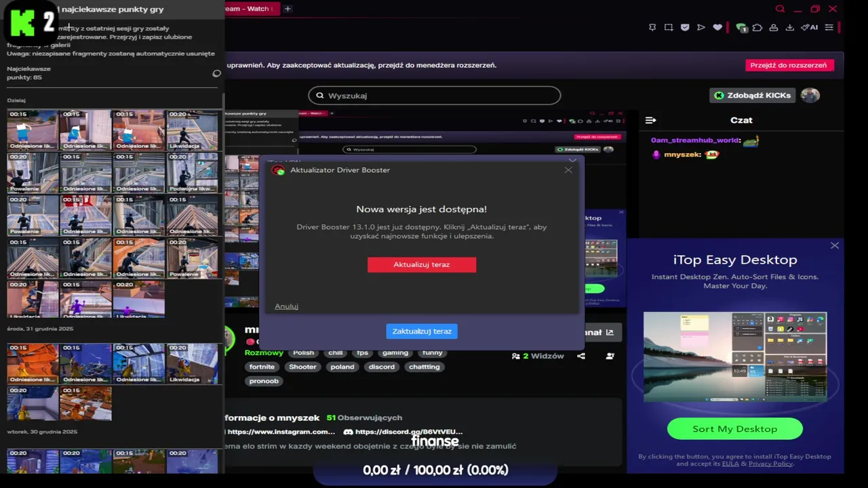Open a new browser tab with plus
The height and width of the screenshot is (488, 868).
point(288,9)
